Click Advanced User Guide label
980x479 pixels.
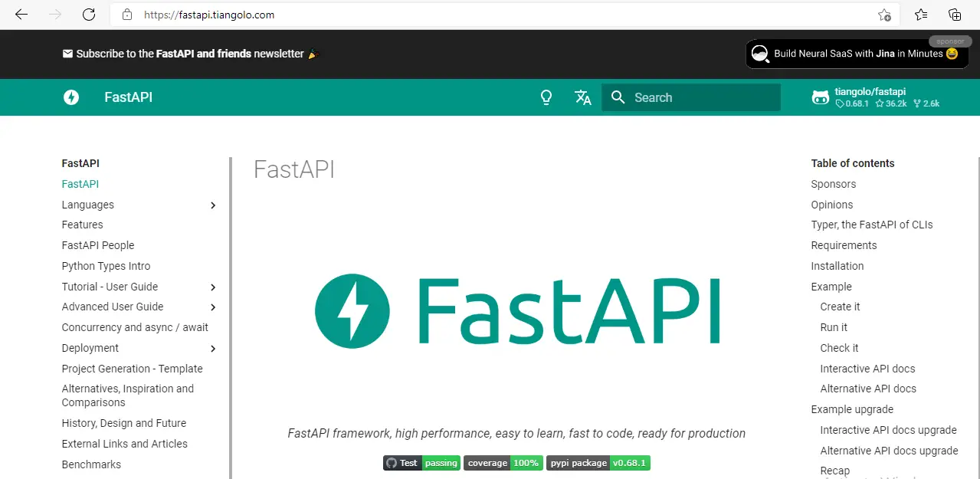[x=113, y=307]
